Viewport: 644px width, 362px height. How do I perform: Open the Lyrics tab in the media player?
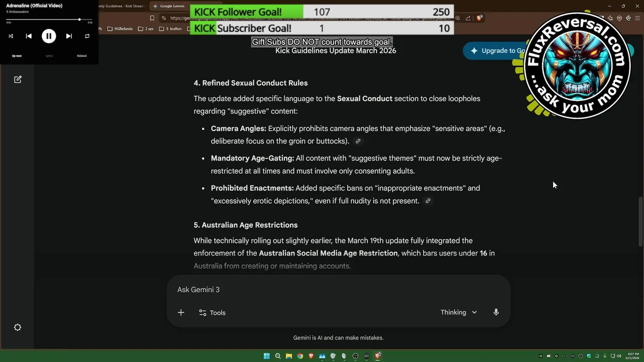[x=49, y=56]
